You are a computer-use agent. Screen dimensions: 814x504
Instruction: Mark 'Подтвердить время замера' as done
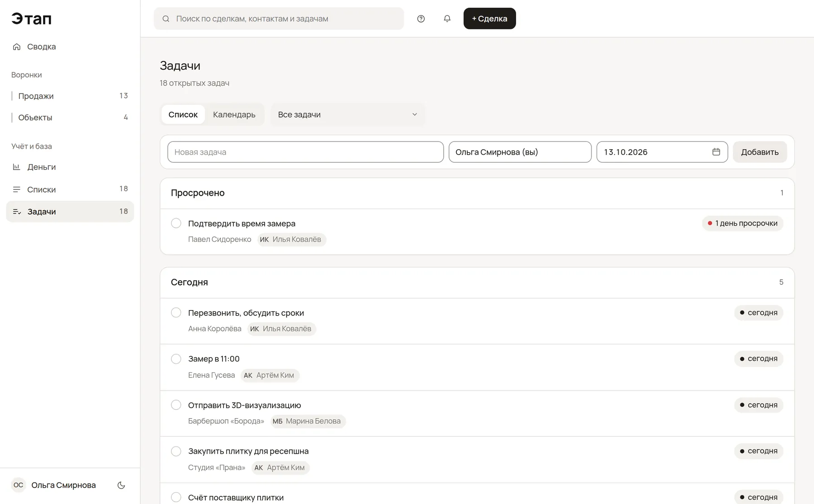tap(176, 223)
